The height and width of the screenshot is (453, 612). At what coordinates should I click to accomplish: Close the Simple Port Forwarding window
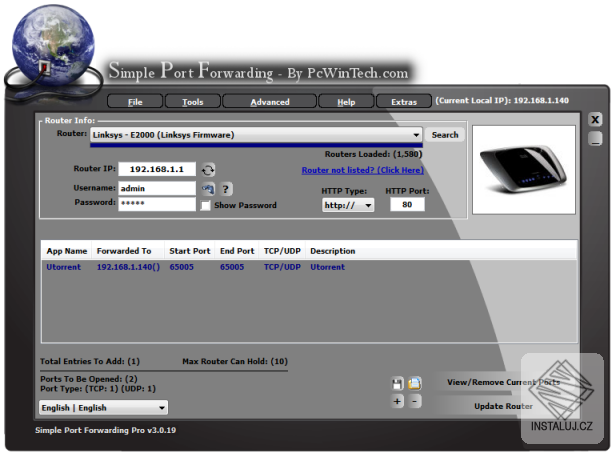(x=595, y=119)
